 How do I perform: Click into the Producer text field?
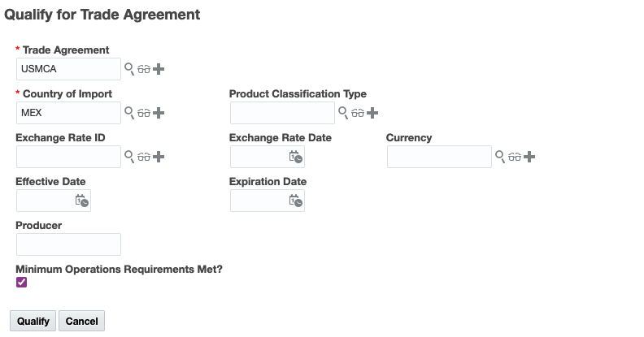click(68, 244)
